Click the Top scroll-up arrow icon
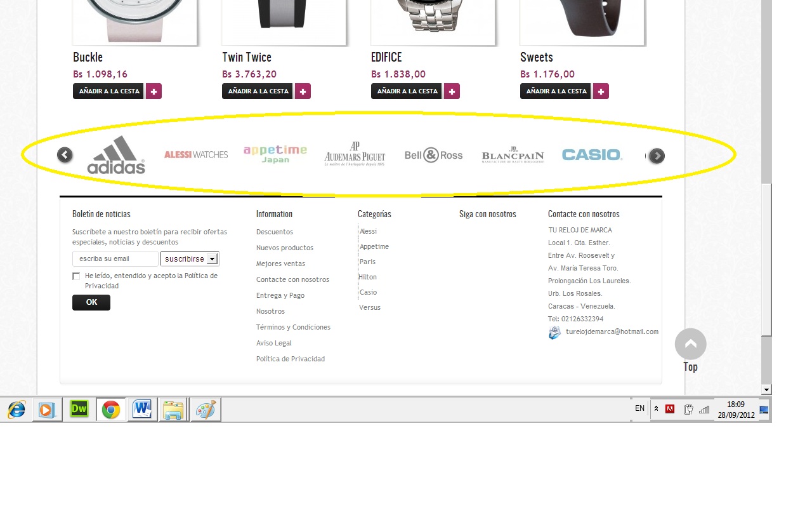The width and height of the screenshot is (812, 508). (691, 344)
